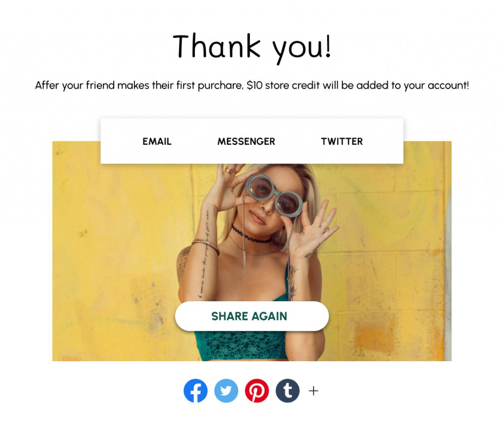Viewport: 504px width, 437px height.
Task: Click the black choker necklace in the photo
Action: click(x=251, y=236)
